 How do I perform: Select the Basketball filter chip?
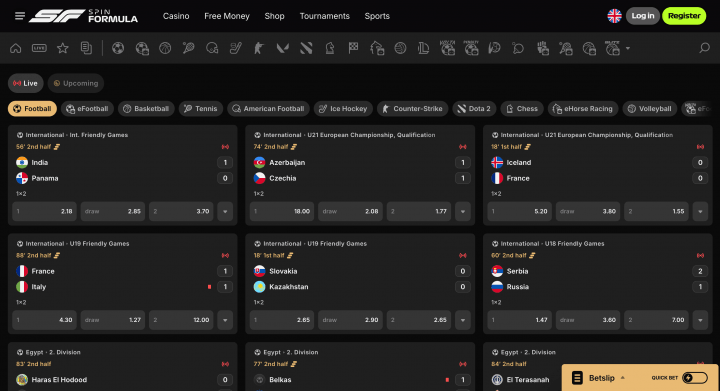(146, 109)
